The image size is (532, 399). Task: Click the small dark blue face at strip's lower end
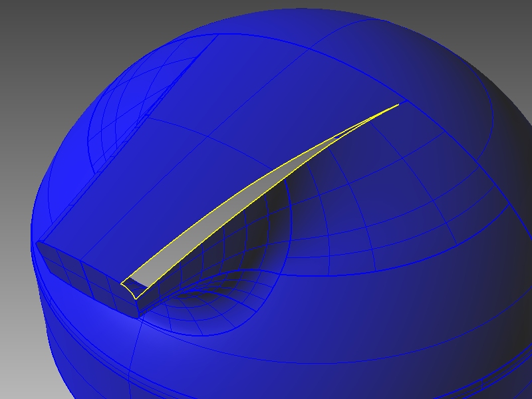click(134, 287)
